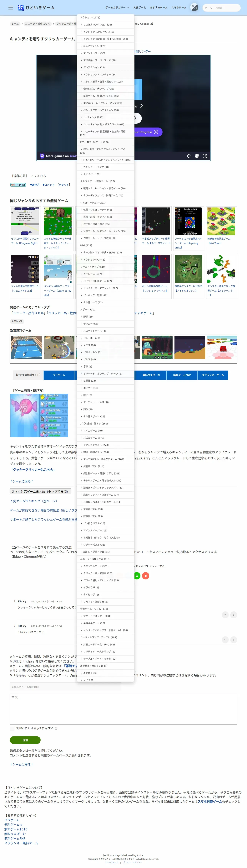Screen dimensions: 247x868
Task: Open ジェムアイドル2 game thumbnail
Action: [x=25, y=269]
